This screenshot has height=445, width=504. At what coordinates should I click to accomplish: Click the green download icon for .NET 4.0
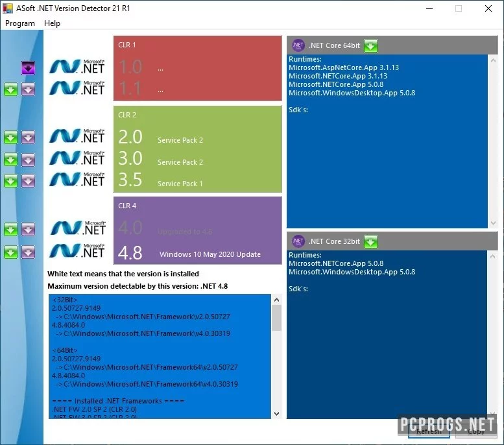pyautogui.click(x=10, y=230)
